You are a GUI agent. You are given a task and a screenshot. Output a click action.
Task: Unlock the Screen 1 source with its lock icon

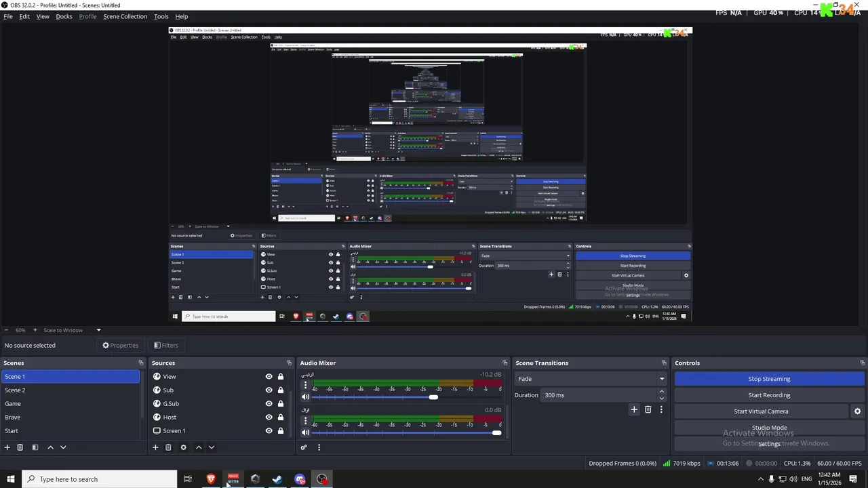pyautogui.click(x=281, y=431)
